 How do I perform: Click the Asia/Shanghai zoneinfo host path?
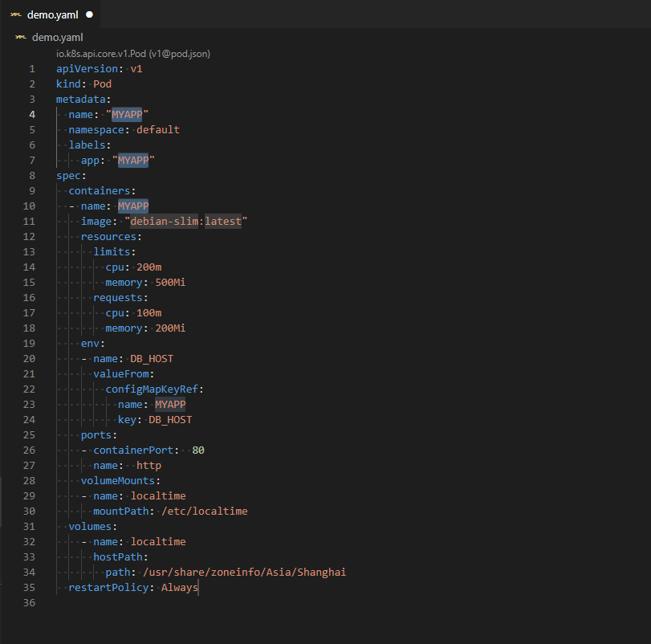click(x=244, y=572)
